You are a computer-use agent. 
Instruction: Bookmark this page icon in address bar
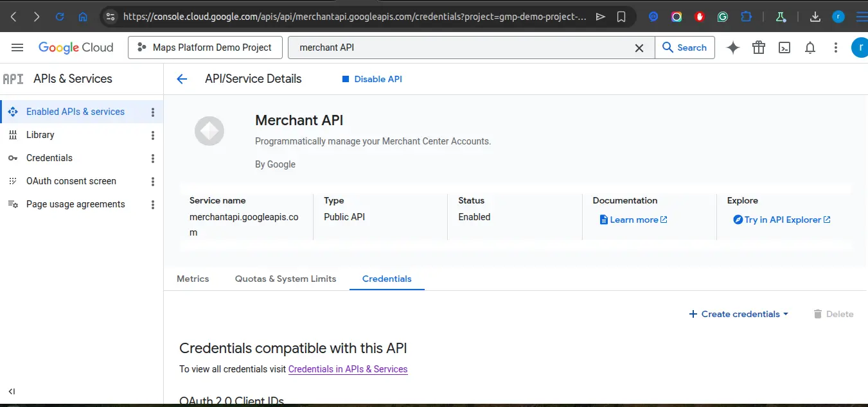coord(621,17)
